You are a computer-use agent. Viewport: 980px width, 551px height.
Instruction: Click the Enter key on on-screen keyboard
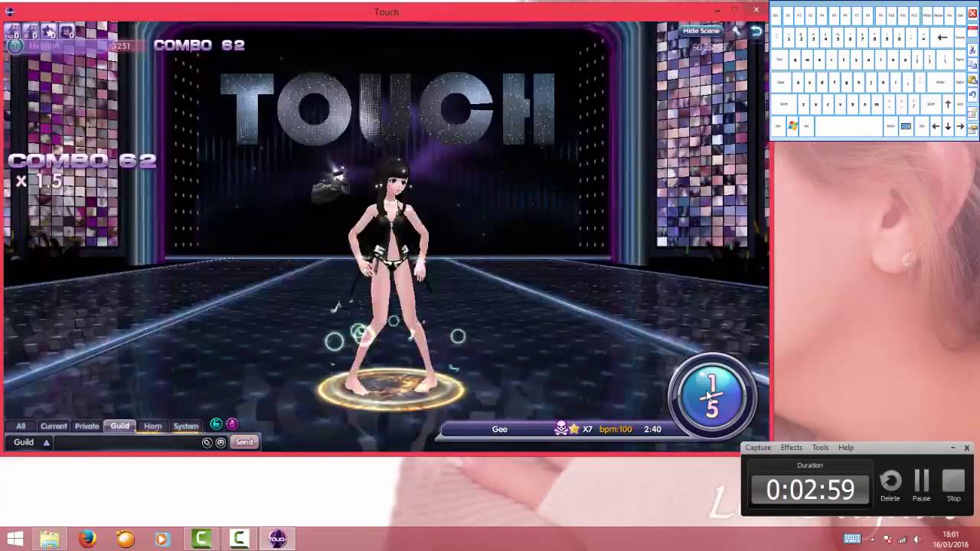939,82
